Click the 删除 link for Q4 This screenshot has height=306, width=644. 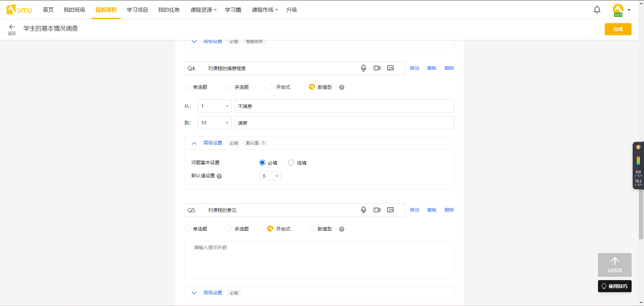449,68
